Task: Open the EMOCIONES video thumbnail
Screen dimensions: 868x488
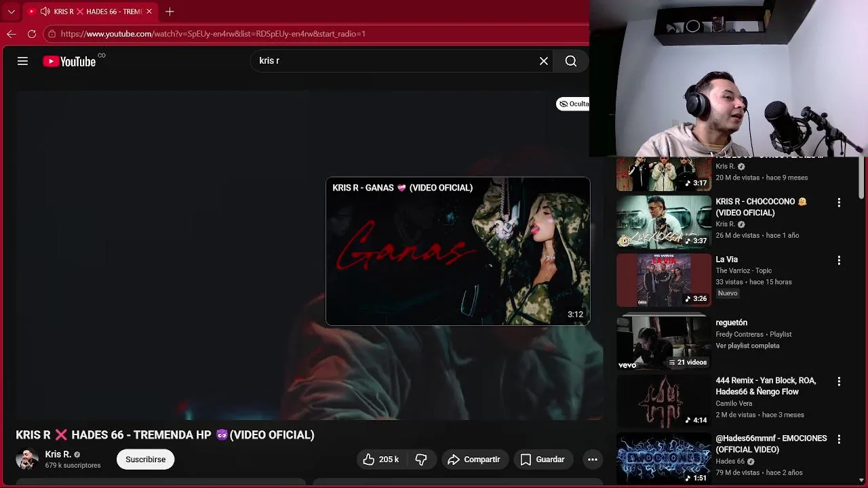Action: (x=664, y=459)
